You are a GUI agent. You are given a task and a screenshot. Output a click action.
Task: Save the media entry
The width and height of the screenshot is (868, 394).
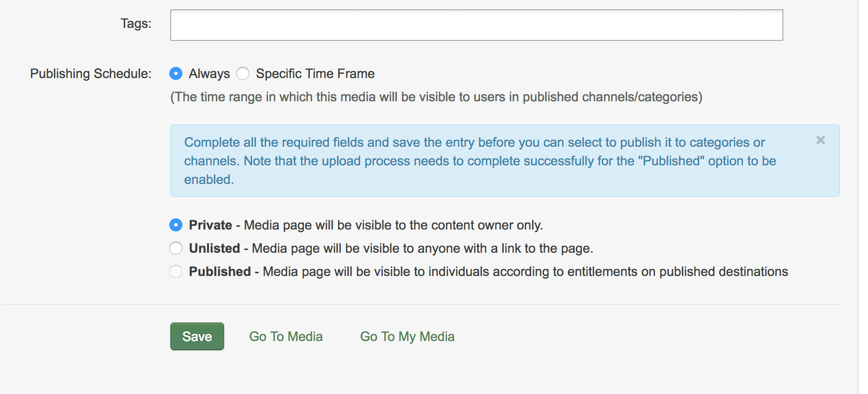coord(197,336)
